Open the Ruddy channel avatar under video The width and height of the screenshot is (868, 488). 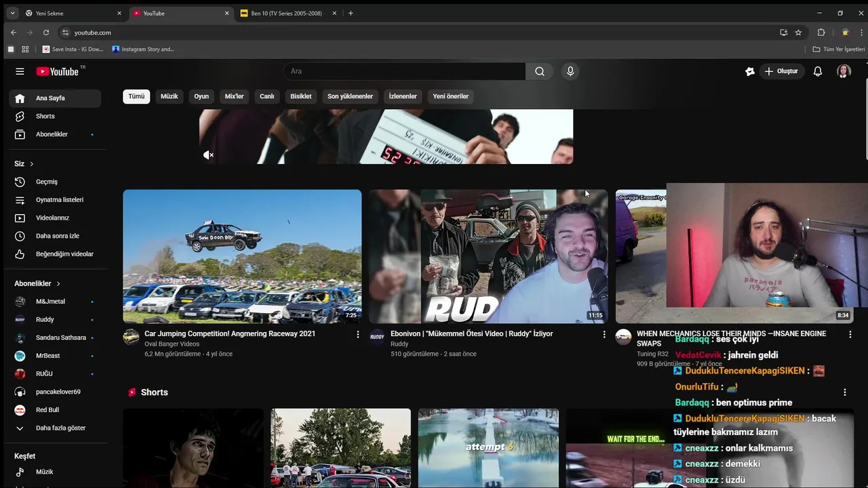pyautogui.click(x=377, y=337)
